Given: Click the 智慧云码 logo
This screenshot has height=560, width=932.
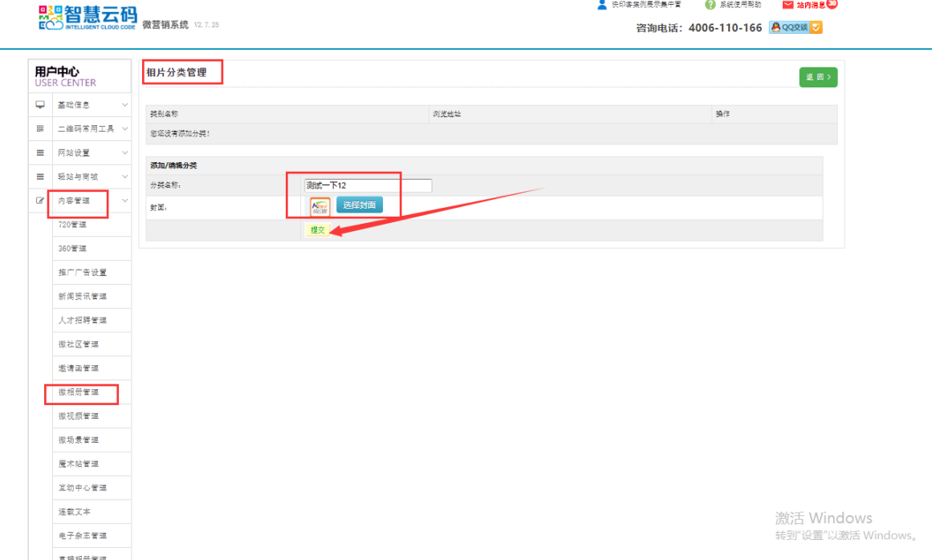Looking at the screenshot, I should pos(88,18).
